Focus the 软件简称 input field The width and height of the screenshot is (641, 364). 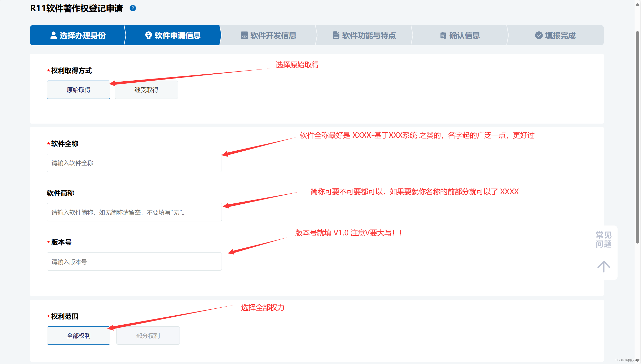[x=134, y=212]
